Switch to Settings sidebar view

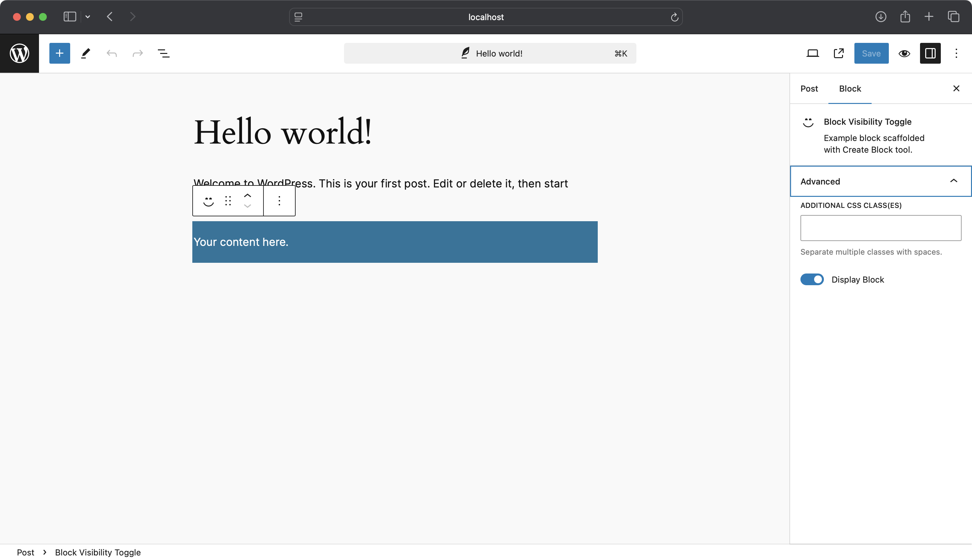(x=930, y=53)
